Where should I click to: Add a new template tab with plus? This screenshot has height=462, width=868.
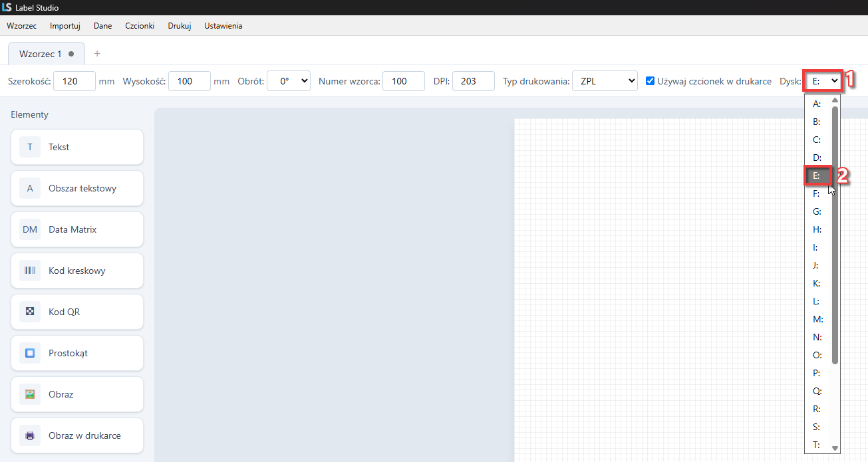[x=97, y=53]
